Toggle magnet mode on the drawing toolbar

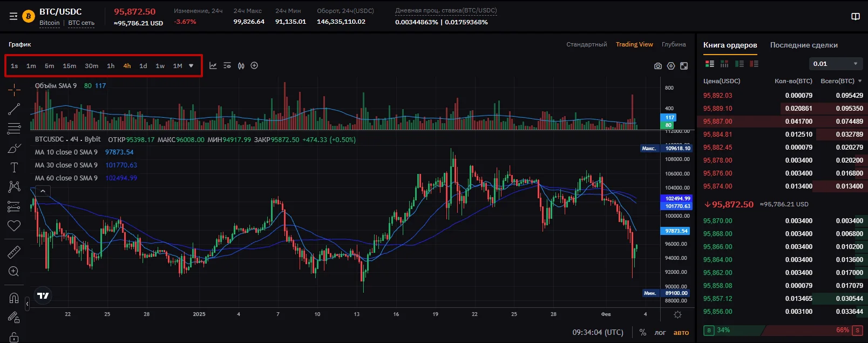coord(14,298)
